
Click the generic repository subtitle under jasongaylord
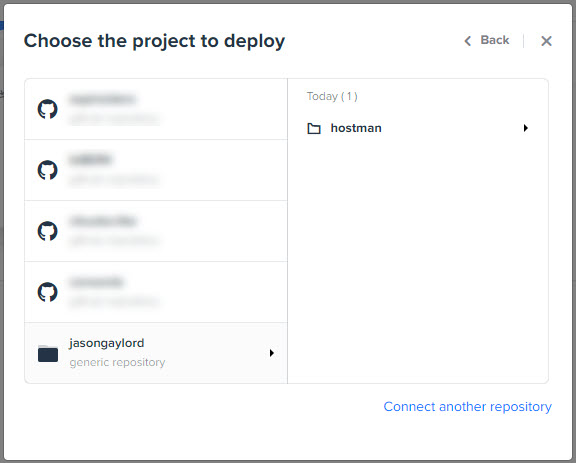click(x=117, y=362)
